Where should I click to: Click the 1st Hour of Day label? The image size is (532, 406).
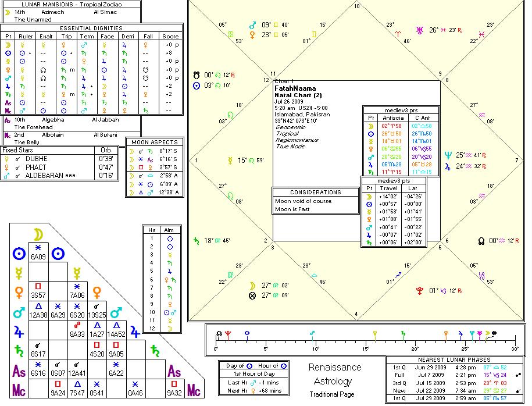click(253, 374)
